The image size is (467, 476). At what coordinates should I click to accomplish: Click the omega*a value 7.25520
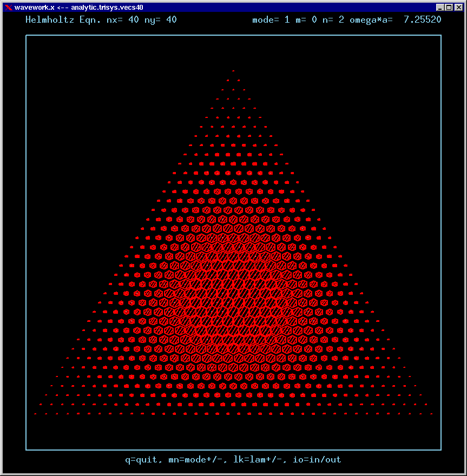[x=422, y=20]
